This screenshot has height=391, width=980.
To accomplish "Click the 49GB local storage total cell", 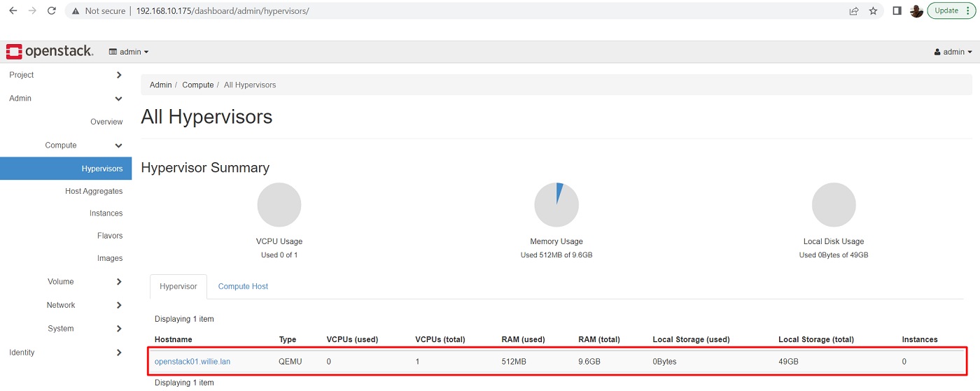I will pos(788,362).
